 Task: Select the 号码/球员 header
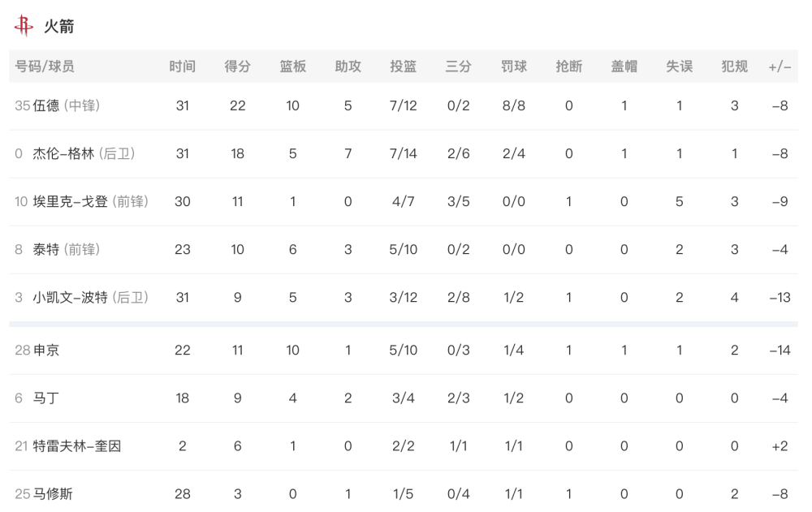45,67
